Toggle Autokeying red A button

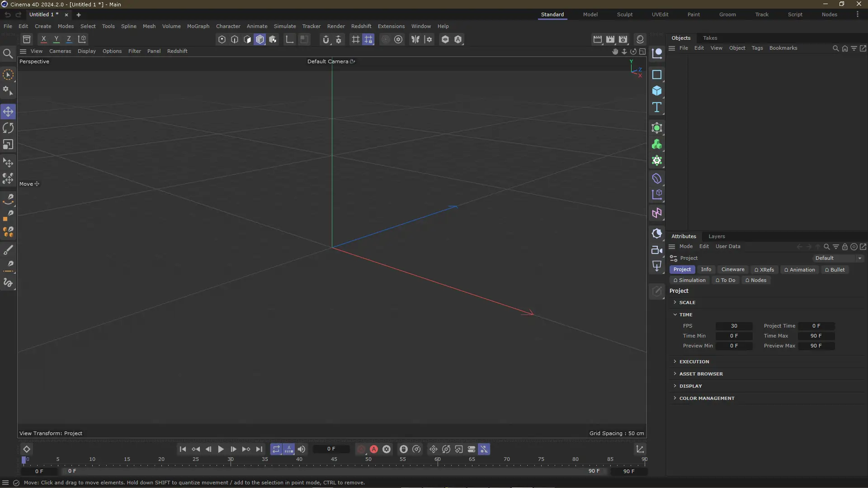coord(374,449)
